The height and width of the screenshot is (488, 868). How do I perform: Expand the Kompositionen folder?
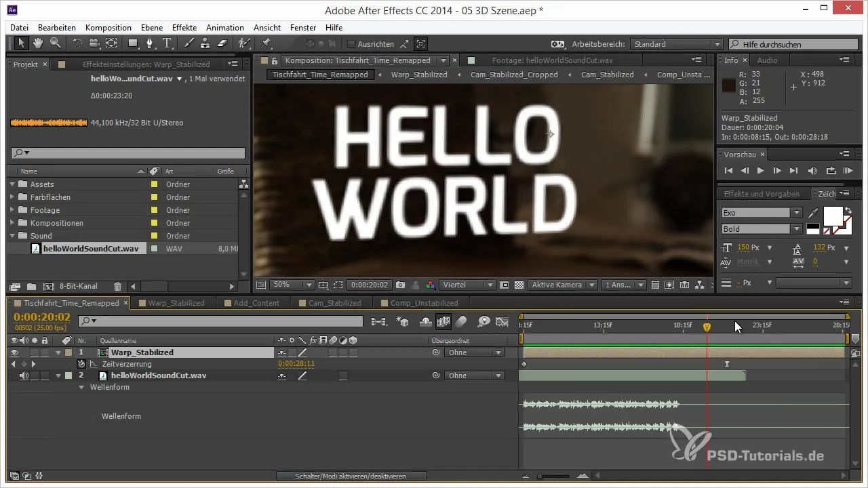pyautogui.click(x=12, y=223)
